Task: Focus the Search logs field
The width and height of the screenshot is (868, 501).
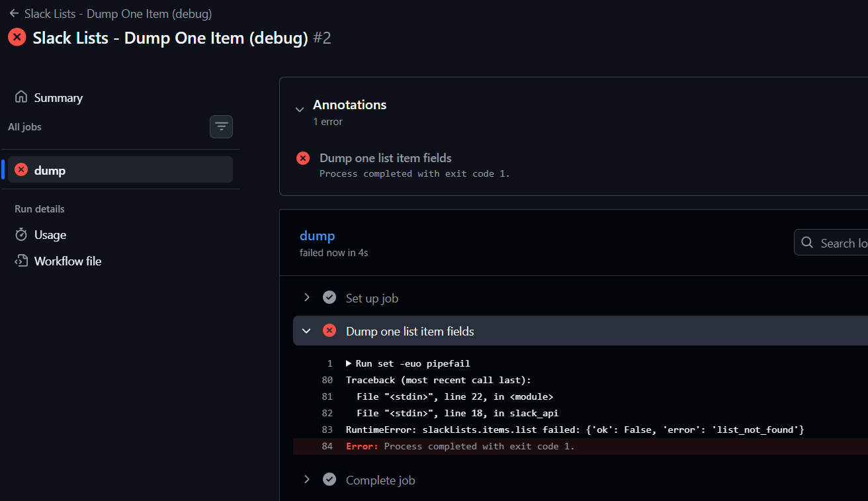Action: tap(831, 243)
